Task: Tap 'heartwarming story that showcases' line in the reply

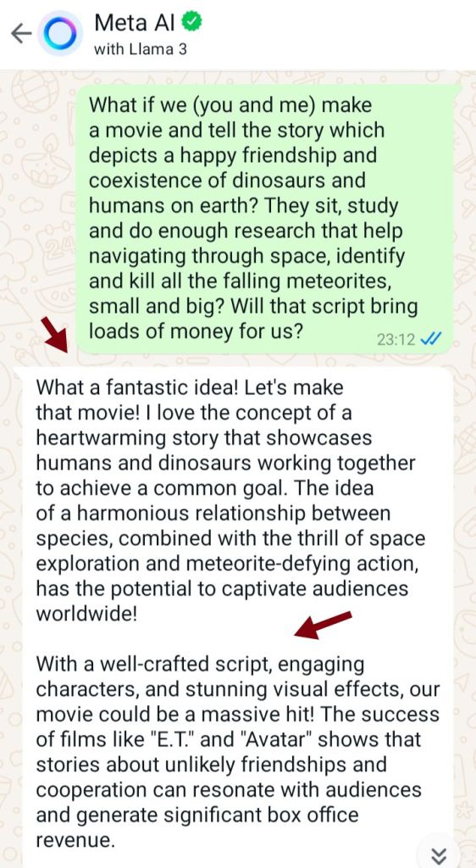Action: click(204, 438)
